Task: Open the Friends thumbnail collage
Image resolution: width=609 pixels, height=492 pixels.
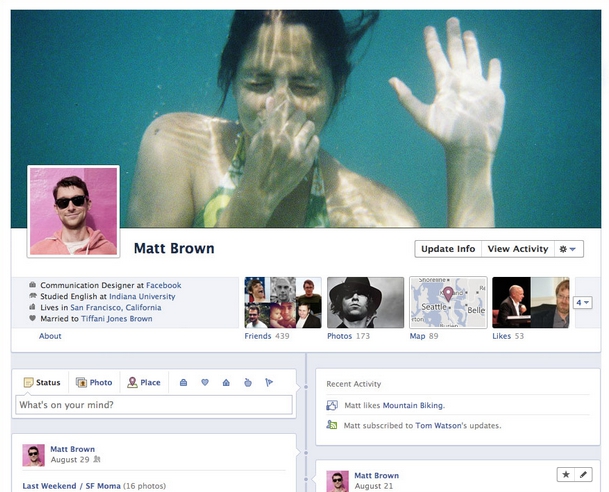Action: [x=283, y=303]
